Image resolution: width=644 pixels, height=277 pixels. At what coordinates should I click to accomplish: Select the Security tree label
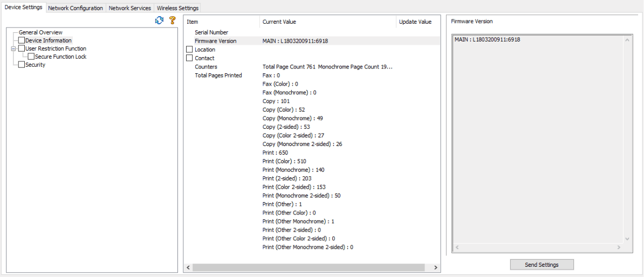pyautogui.click(x=35, y=65)
